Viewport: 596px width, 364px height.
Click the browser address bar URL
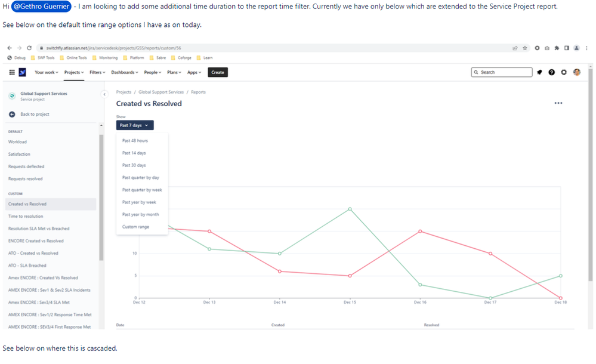coord(113,48)
